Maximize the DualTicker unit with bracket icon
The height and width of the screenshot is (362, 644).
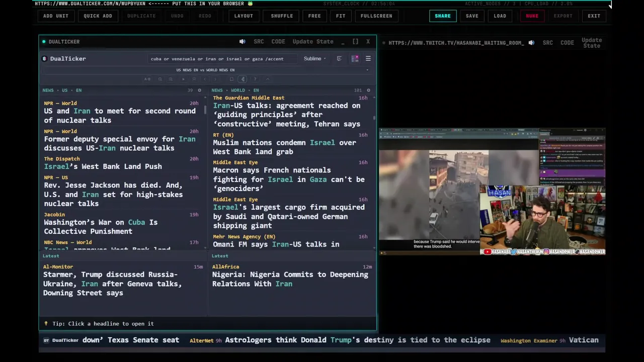[x=355, y=42]
